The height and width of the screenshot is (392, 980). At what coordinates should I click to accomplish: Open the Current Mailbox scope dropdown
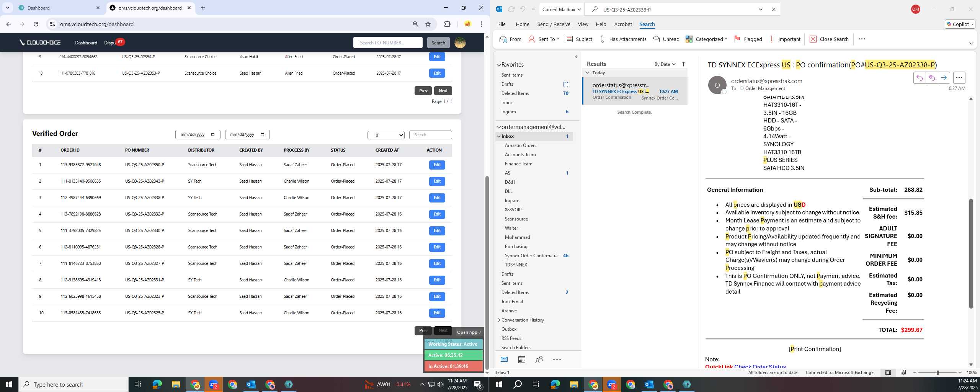(562, 9)
